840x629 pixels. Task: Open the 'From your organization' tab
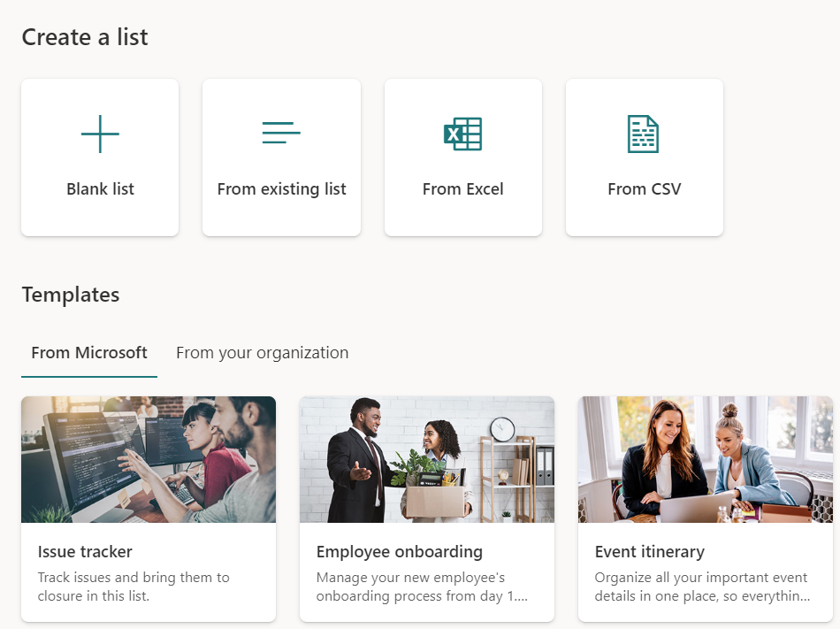coord(262,353)
